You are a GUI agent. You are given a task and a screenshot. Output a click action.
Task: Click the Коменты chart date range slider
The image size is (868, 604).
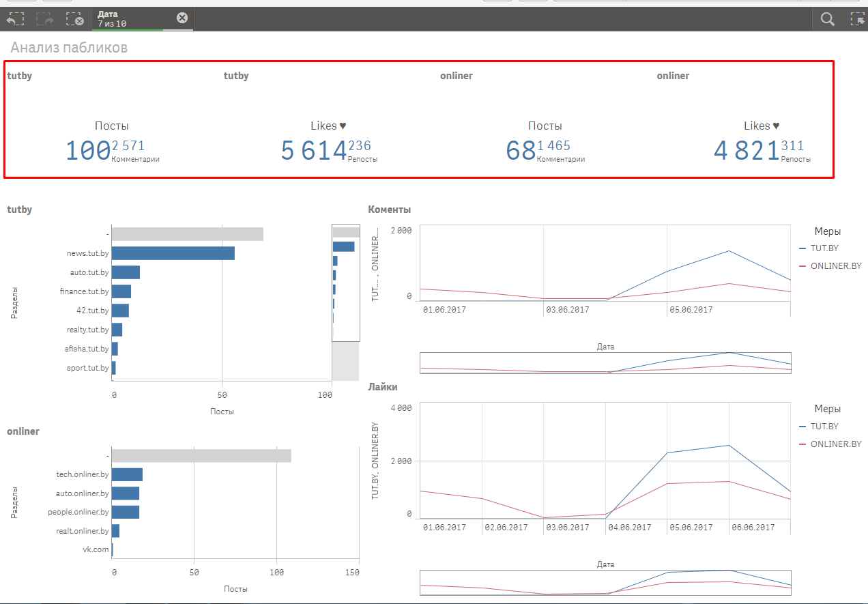(x=605, y=363)
